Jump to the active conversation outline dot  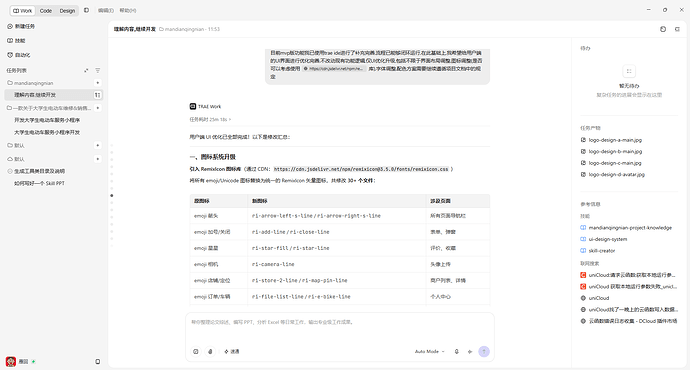112,195
